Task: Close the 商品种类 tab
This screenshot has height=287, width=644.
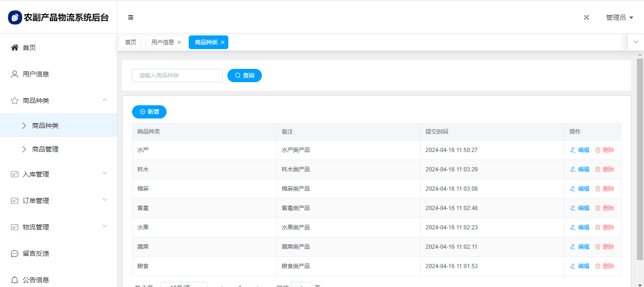Action: pos(223,42)
